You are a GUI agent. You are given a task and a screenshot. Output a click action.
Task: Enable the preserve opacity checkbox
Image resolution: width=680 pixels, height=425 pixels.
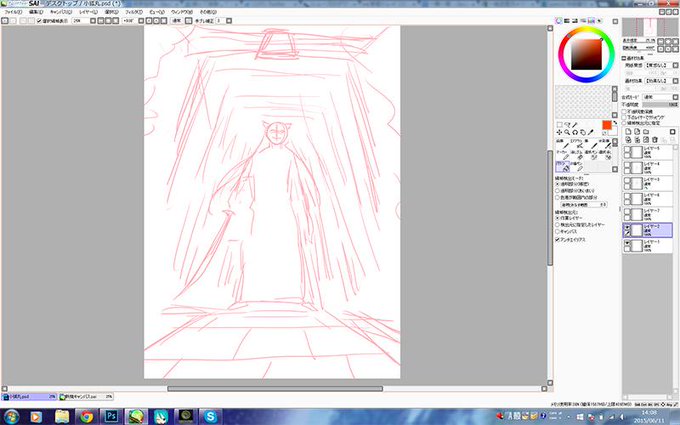(624, 112)
